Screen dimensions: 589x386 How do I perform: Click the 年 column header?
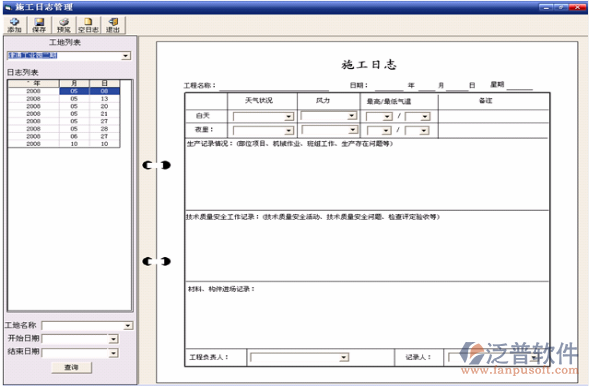[x=33, y=83]
